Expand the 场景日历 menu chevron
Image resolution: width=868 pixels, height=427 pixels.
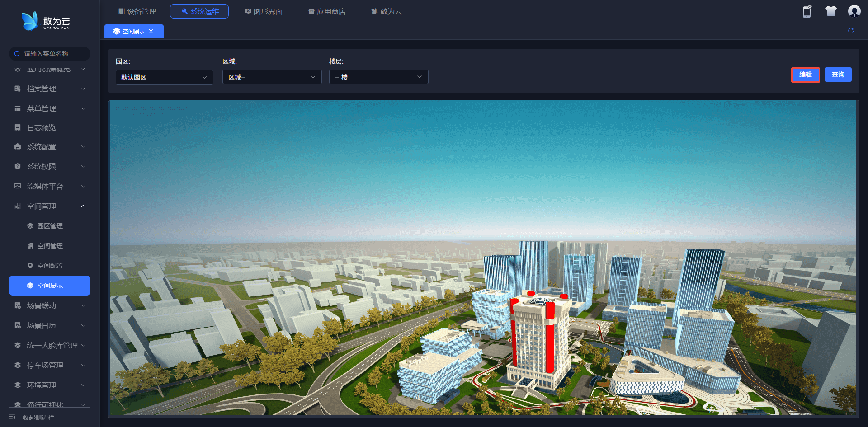point(83,325)
